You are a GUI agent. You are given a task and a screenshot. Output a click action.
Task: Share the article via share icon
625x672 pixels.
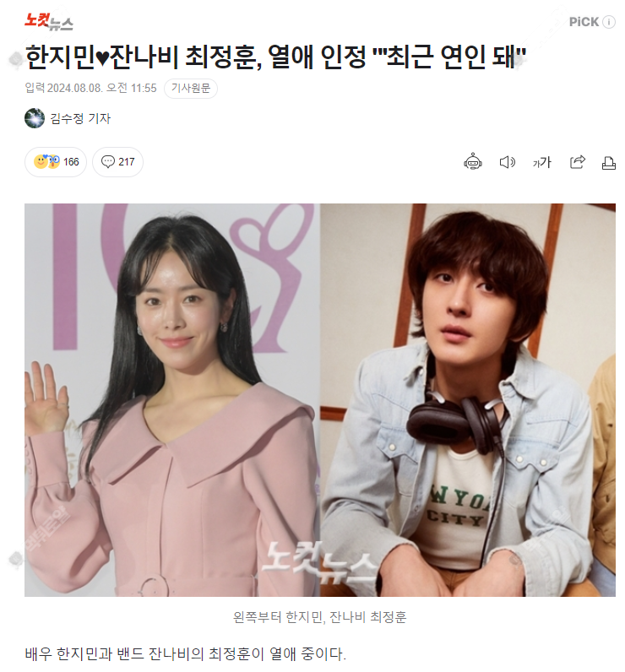point(577,161)
